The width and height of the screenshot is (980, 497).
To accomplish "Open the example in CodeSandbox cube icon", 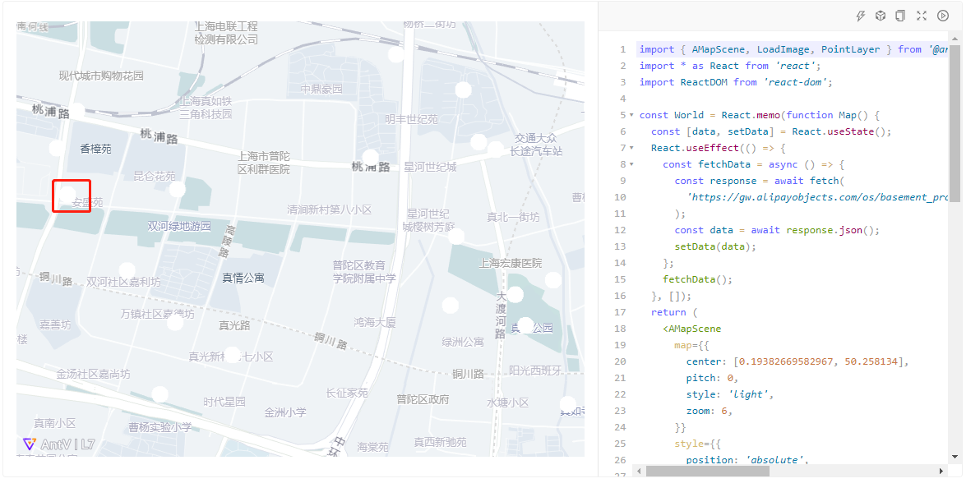I will coord(880,16).
